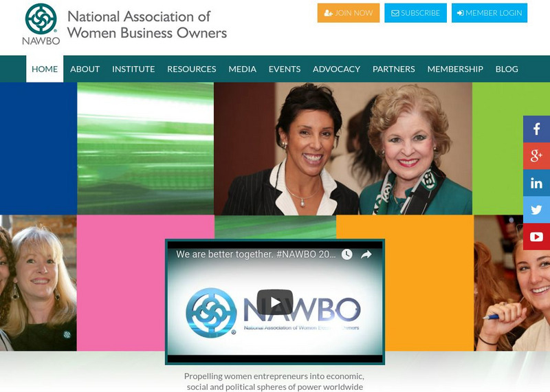Open the Advocacy menu item

point(336,69)
